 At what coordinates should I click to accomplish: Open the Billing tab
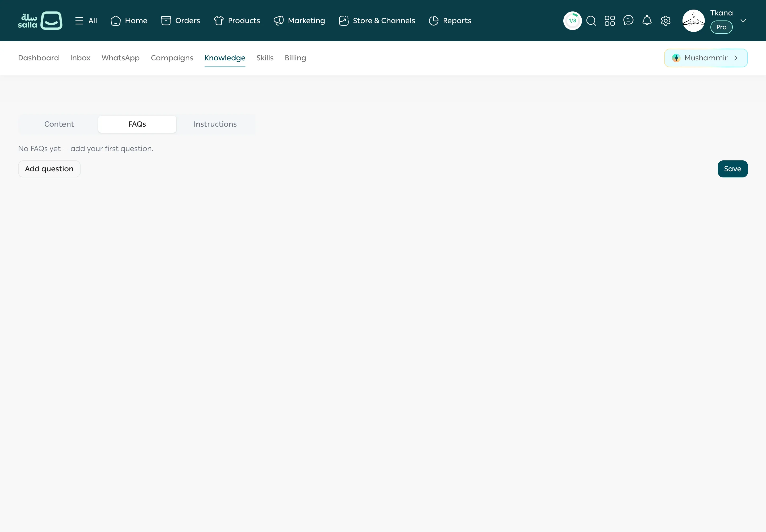point(295,58)
